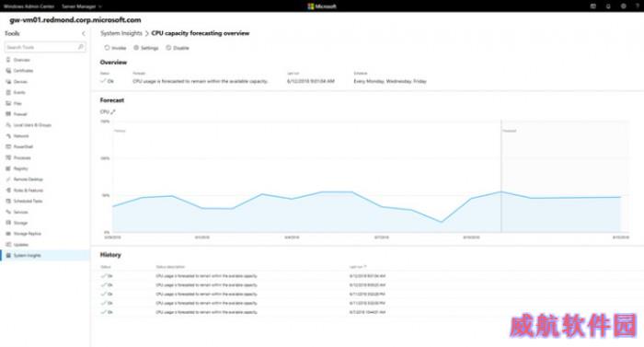
Task: Select the System Insights sidebar item
Action: [45, 255]
